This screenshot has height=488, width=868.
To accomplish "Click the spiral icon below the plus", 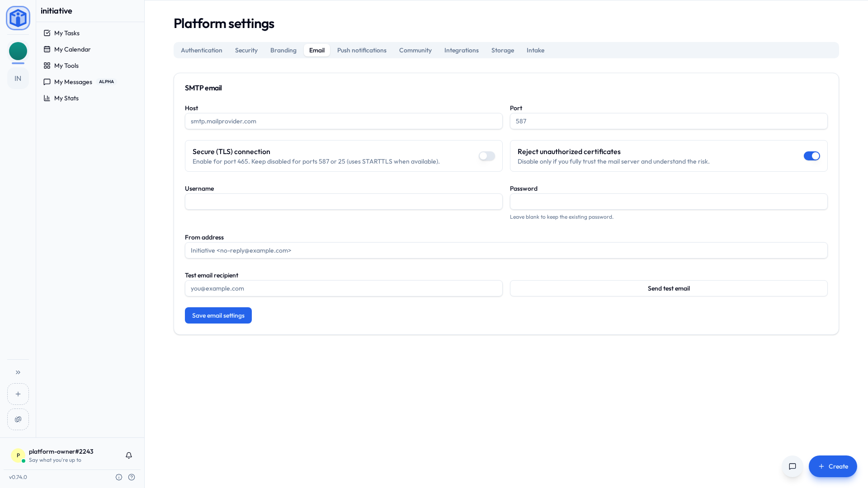I will click(x=18, y=419).
